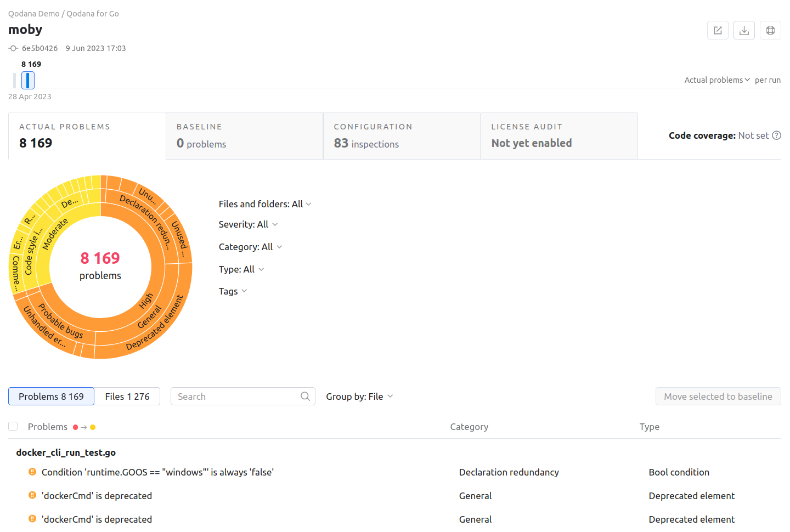
Task: Switch to the Files 1 276 tab
Action: (x=127, y=397)
